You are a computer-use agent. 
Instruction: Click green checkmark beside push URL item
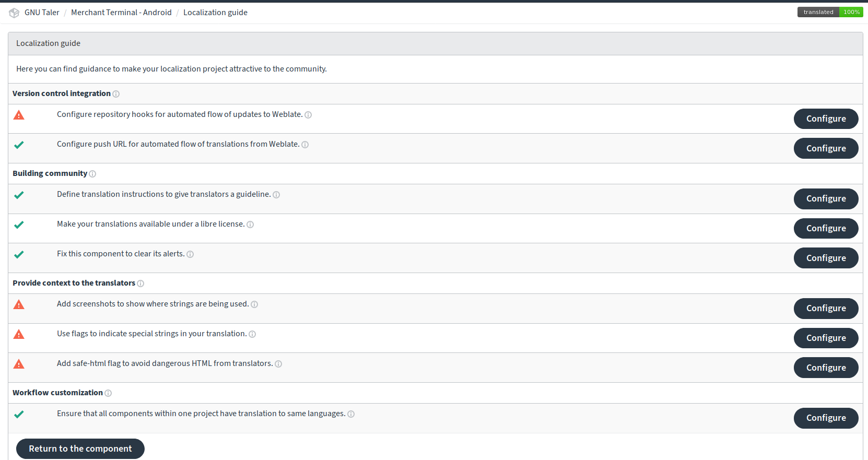(x=19, y=145)
